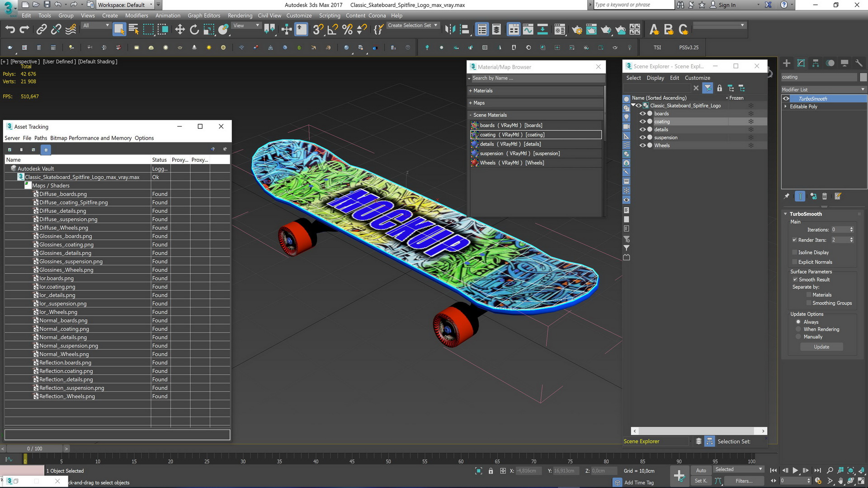Click the selection lock toggle in status bar
Image resolution: width=868 pixels, height=488 pixels.
[x=491, y=471]
